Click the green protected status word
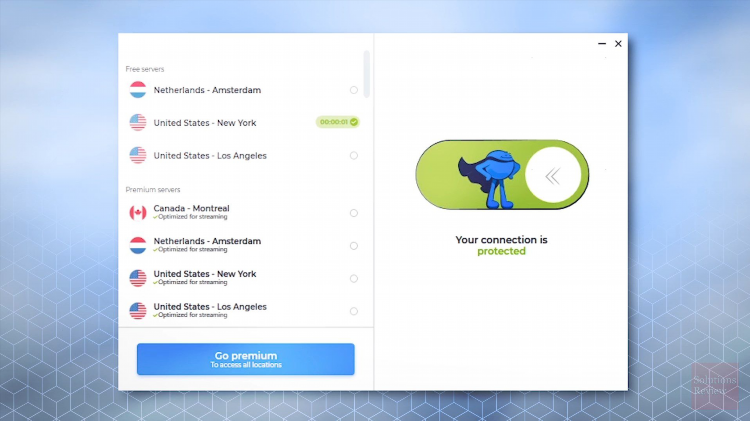The height and width of the screenshot is (421, 750). point(501,251)
